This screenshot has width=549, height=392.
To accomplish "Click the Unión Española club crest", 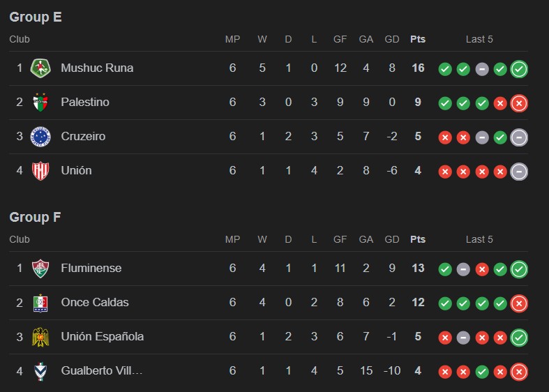I will (41, 337).
